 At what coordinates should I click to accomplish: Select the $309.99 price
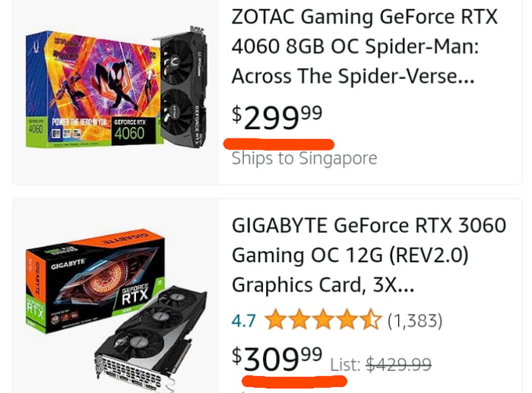pos(277,359)
